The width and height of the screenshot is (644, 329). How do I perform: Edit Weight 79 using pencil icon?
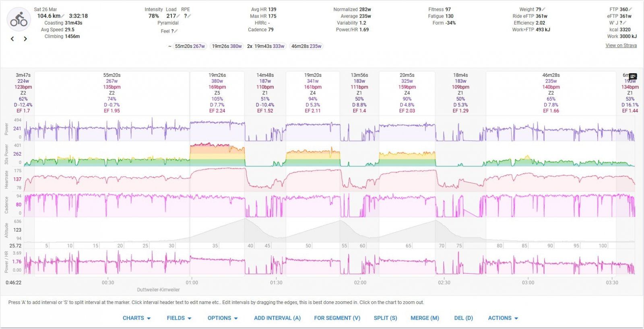click(544, 9)
